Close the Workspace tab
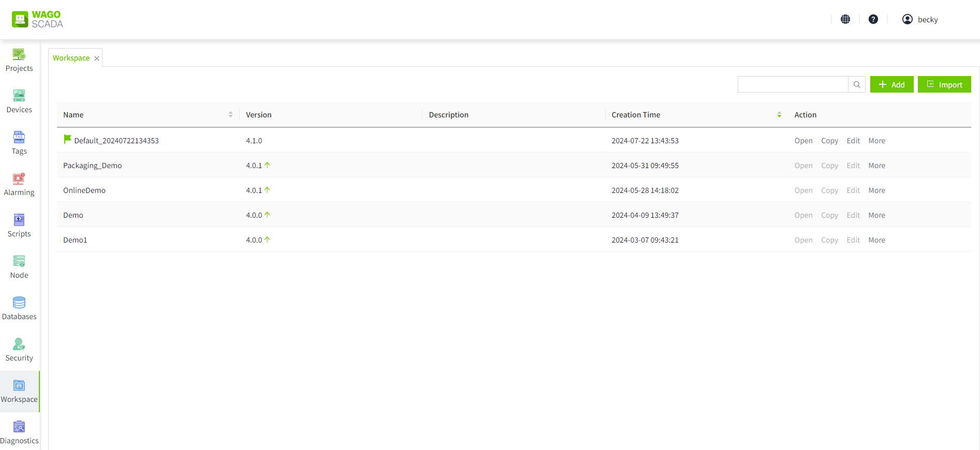Screen dimensions: 980x450 (97, 58)
